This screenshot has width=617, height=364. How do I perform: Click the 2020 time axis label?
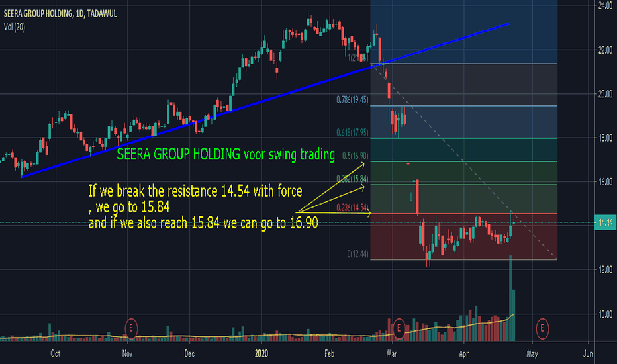click(261, 353)
